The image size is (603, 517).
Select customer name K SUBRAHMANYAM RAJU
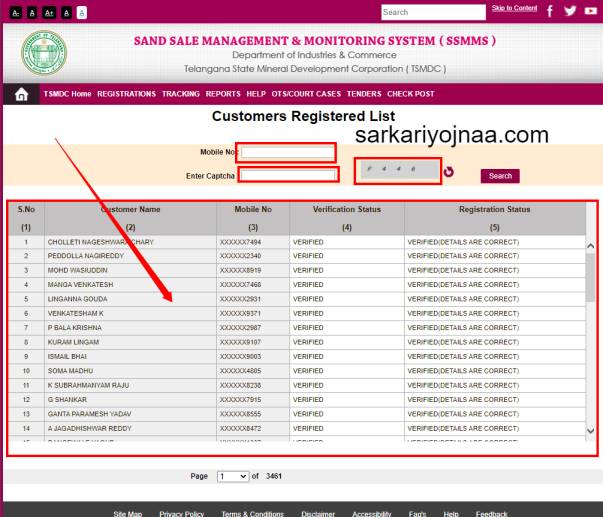[x=88, y=385]
